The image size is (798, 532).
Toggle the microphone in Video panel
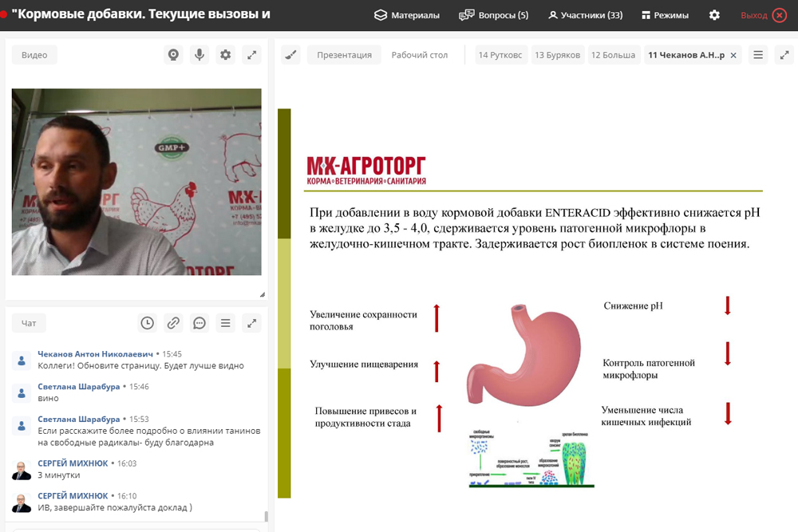click(x=199, y=55)
